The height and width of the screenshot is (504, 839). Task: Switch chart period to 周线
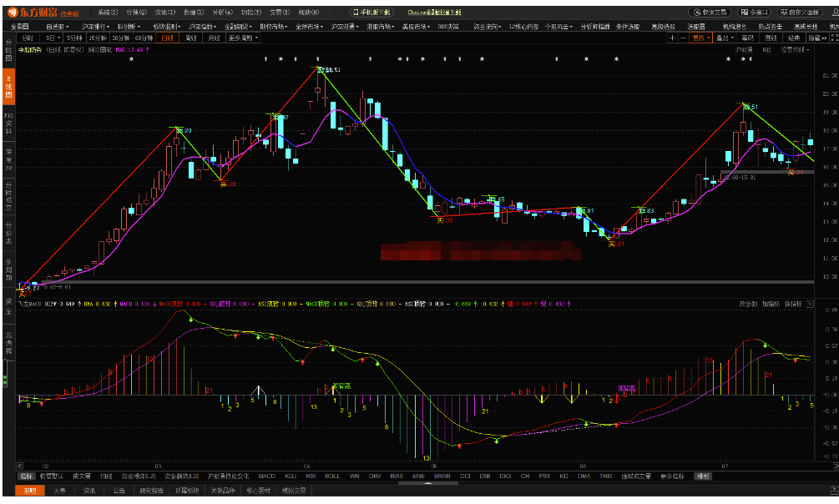[191, 38]
